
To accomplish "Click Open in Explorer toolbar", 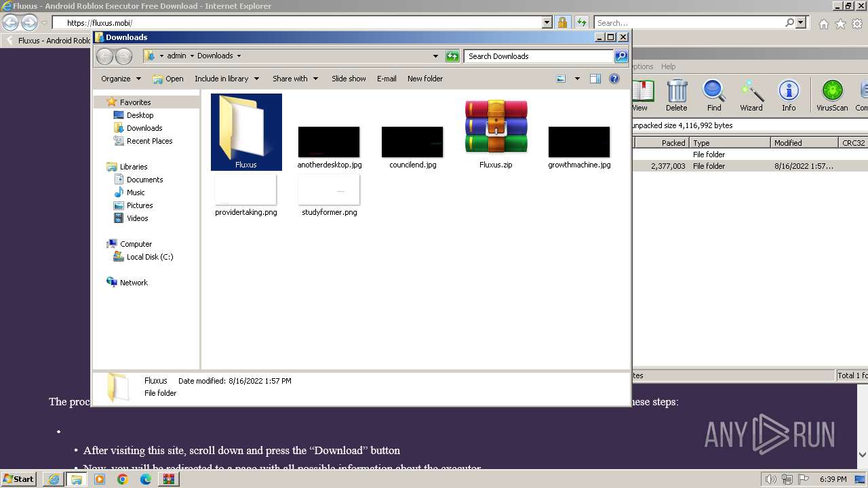I will pyautogui.click(x=168, y=79).
